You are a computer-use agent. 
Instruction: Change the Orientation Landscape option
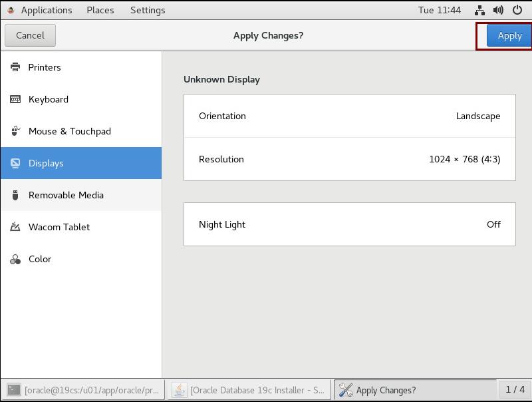tap(349, 116)
